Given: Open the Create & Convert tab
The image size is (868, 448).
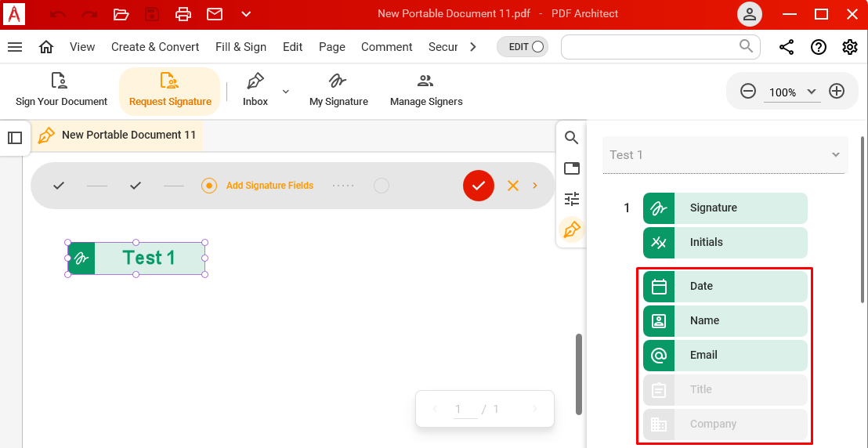Looking at the screenshot, I should pos(155,47).
